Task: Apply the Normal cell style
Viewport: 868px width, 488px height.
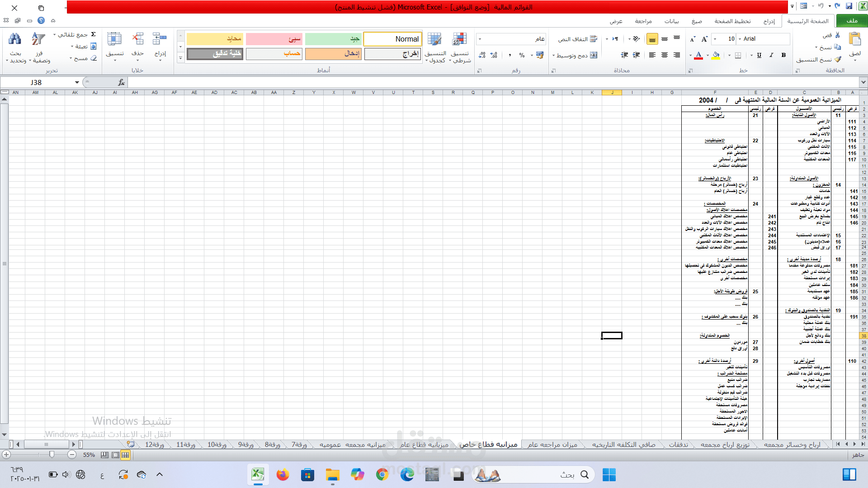Action: click(x=392, y=39)
